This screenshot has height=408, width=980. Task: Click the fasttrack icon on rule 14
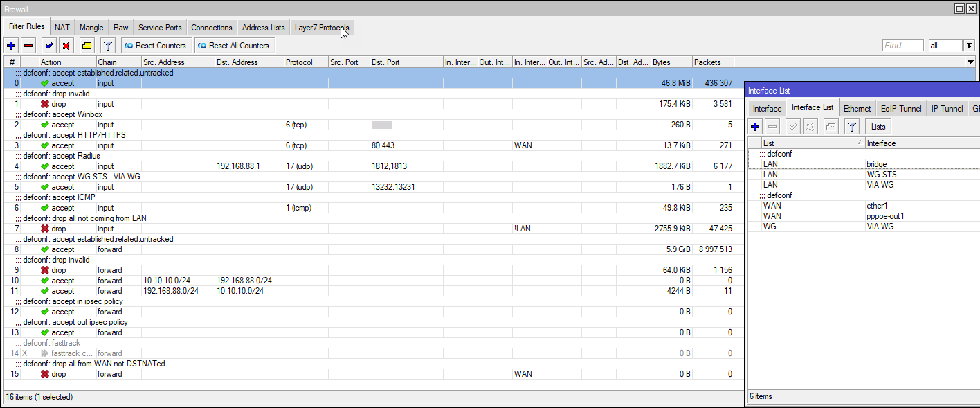(45, 353)
